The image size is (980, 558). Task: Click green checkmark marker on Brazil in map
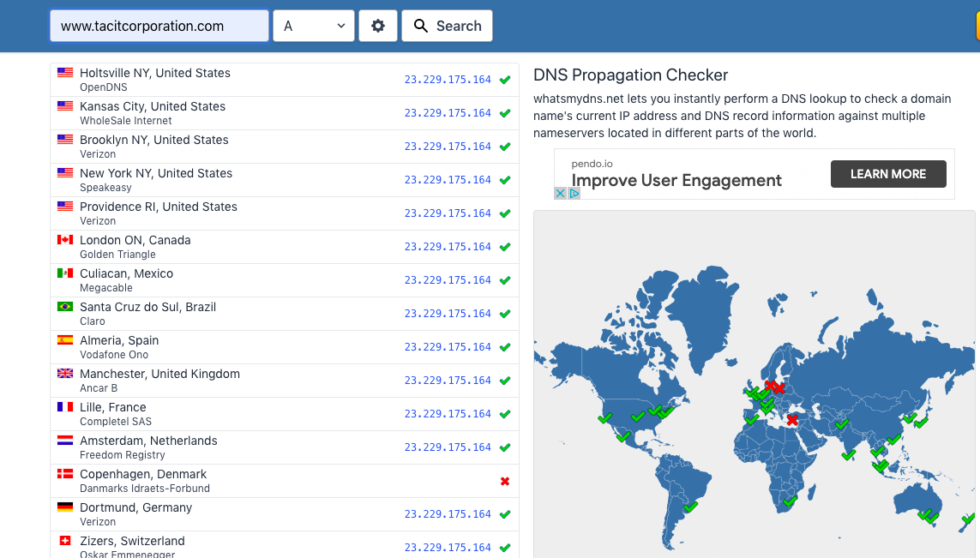pos(690,507)
